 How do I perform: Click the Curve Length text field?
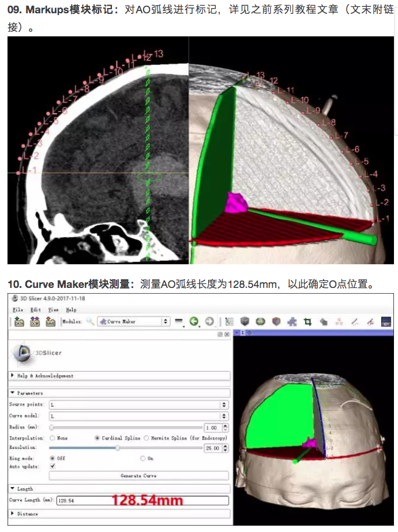(x=142, y=500)
